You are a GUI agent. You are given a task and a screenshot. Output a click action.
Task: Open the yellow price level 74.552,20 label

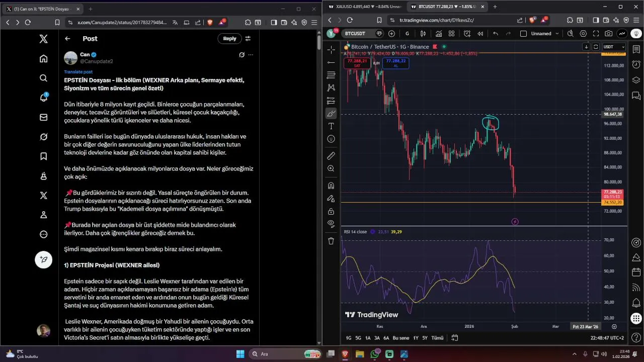(x=613, y=202)
